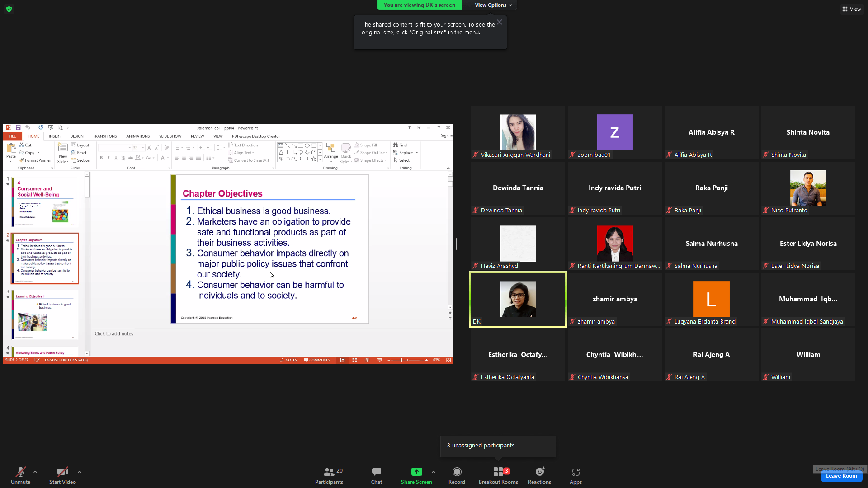The image size is (868, 488).
Task: Click Format Painter in the ribbon
Action: [x=35, y=160]
